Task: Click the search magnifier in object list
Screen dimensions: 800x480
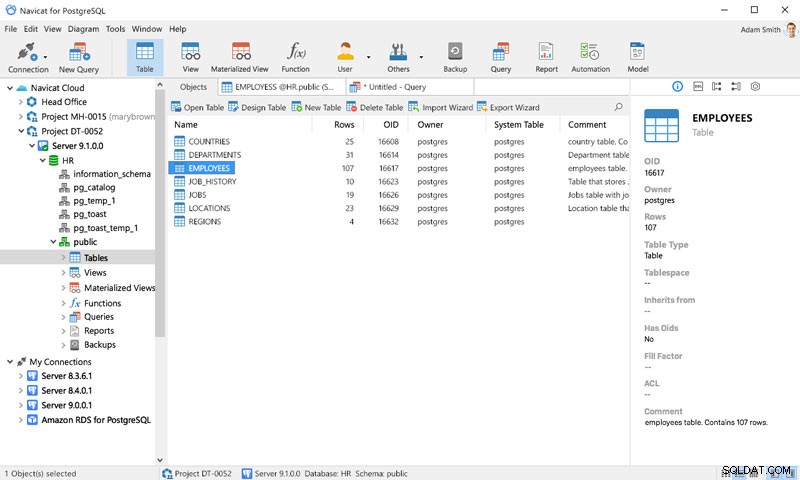Action: 618,107
